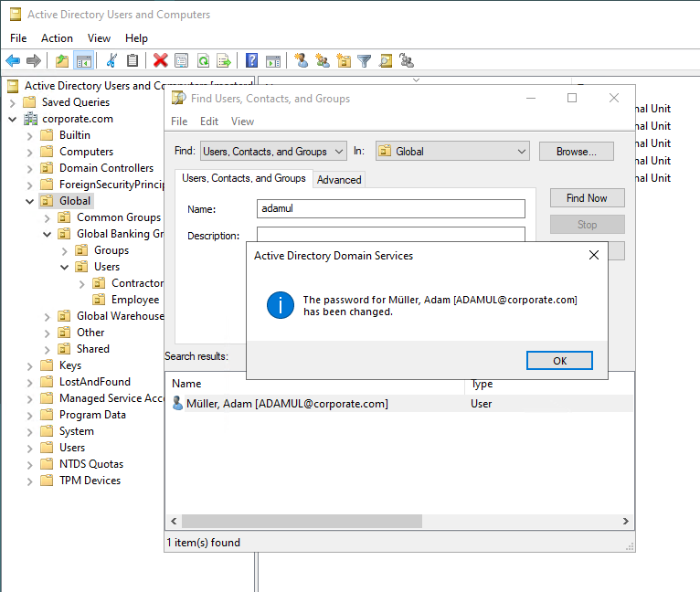Open the Edit menu in Find dialog

(x=209, y=122)
